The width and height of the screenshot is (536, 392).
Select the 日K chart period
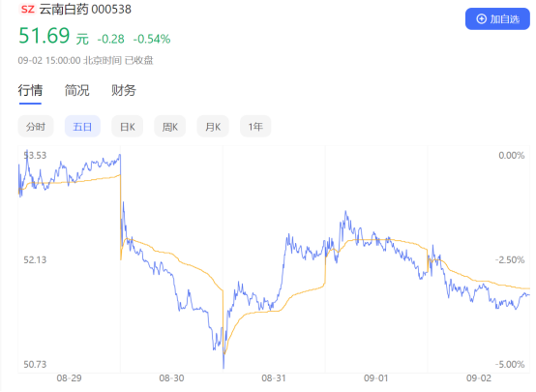(x=127, y=127)
